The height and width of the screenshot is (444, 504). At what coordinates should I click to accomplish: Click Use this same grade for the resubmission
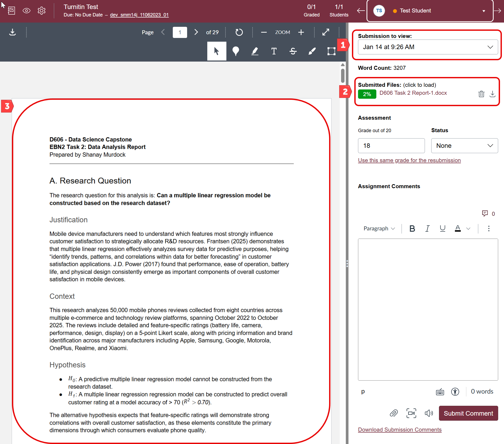(x=409, y=160)
